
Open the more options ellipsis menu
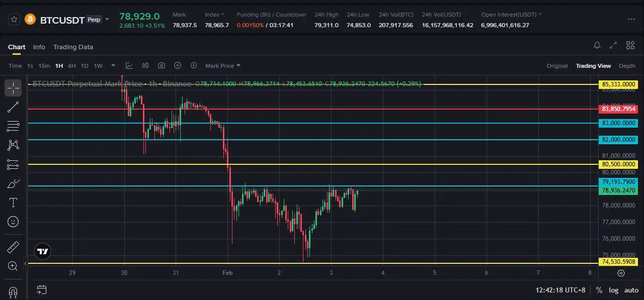tap(631, 19)
